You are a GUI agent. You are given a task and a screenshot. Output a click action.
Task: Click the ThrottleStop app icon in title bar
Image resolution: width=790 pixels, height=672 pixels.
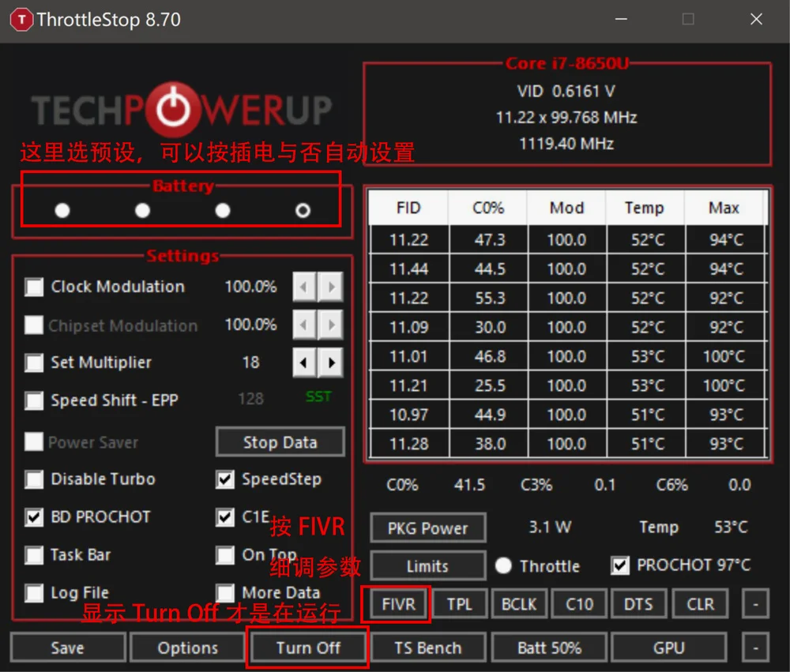click(21, 21)
